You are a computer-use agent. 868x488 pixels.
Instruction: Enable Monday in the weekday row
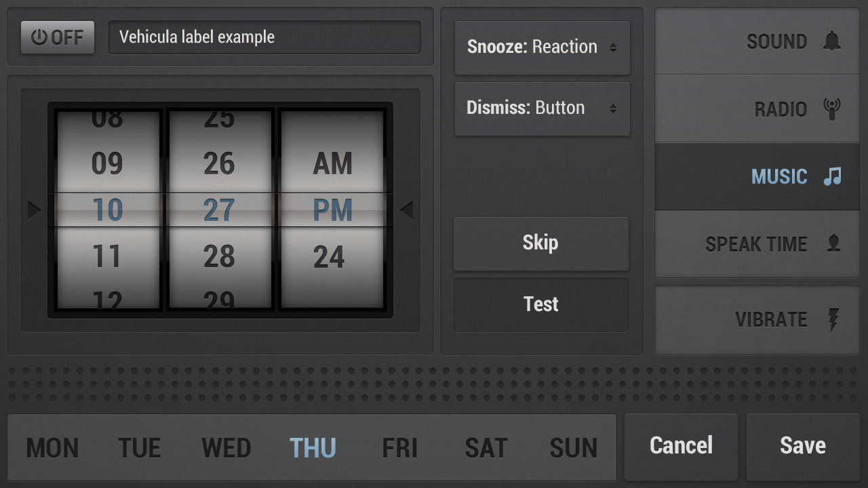[52, 448]
